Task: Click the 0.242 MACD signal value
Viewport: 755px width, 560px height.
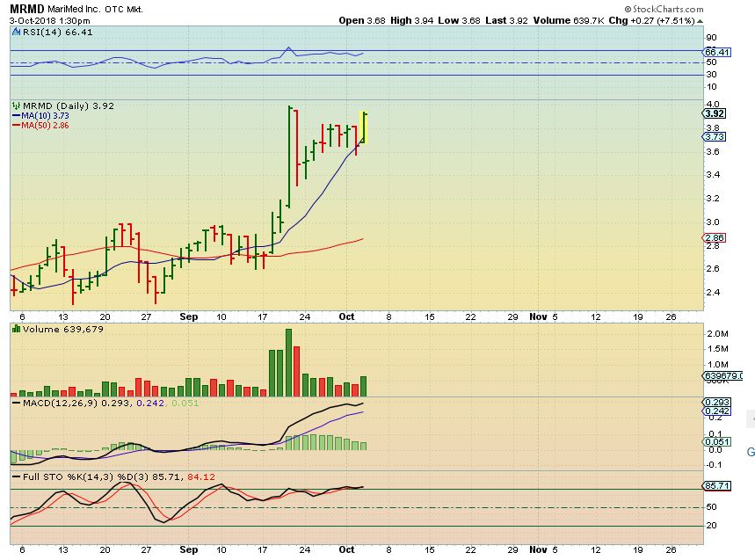Action: pos(150,403)
